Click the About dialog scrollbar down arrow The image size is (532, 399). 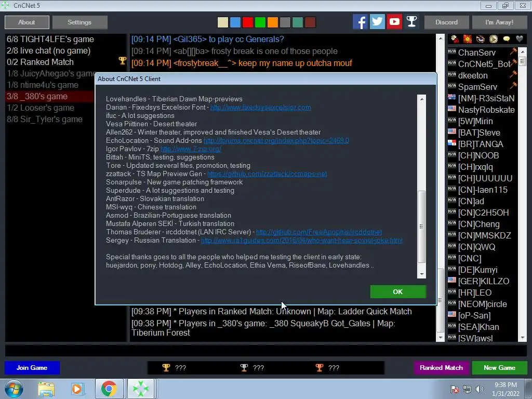coord(421,274)
